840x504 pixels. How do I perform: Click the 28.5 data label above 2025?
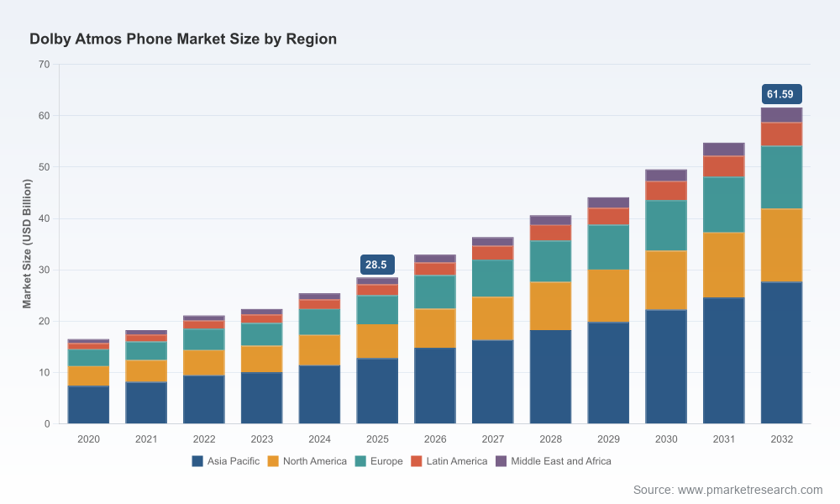pos(376,265)
